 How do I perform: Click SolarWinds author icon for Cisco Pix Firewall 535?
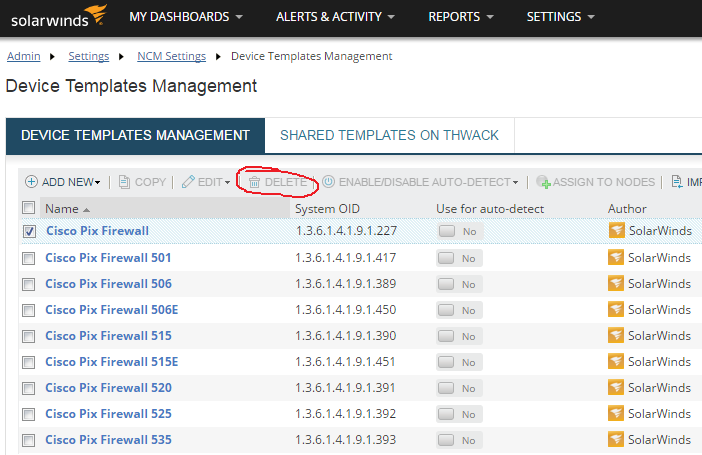[x=616, y=439]
